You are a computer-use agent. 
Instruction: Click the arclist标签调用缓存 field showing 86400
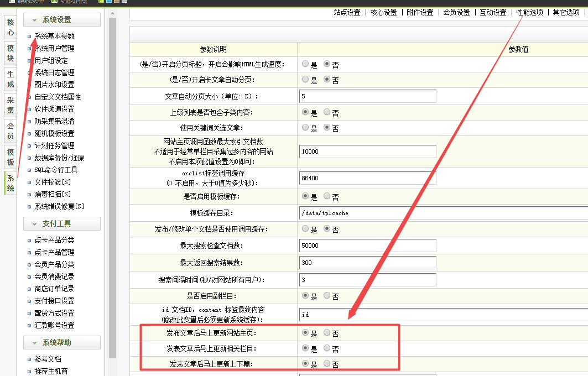point(368,178)
